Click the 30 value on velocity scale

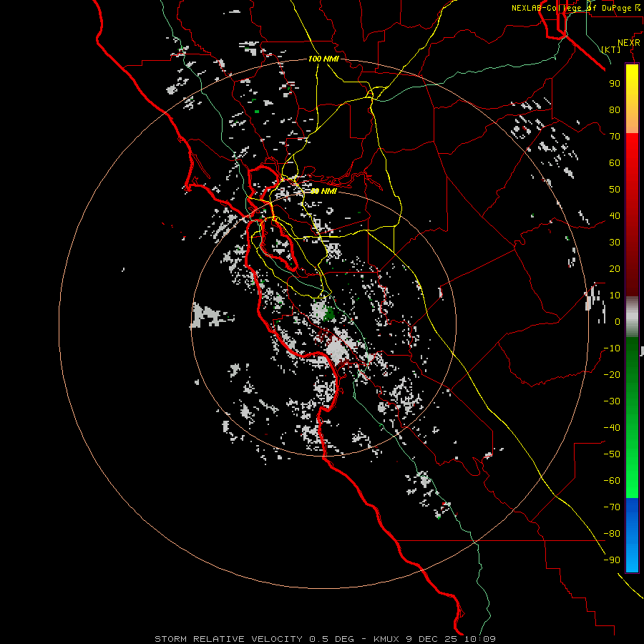pyautogui.click(x=615, y=243)
